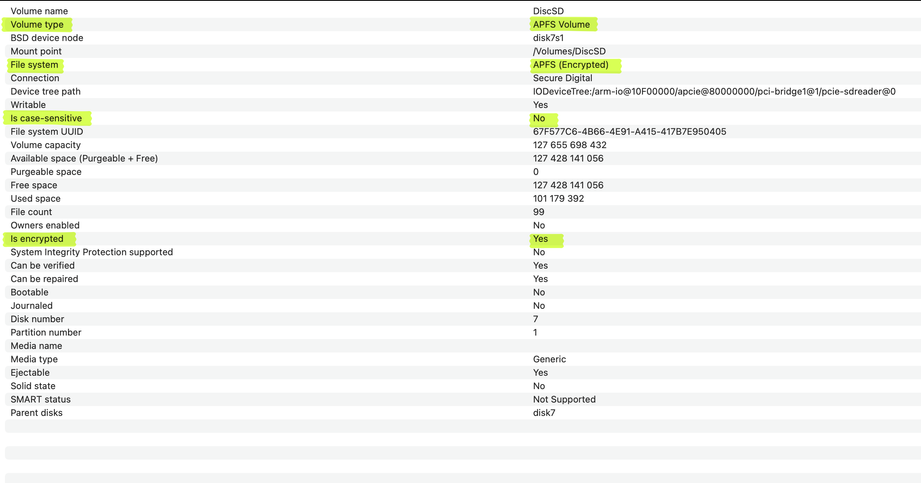
Task: Click the mount point path /Volumes/DiscSD
Action: click(x=569, y=52)
